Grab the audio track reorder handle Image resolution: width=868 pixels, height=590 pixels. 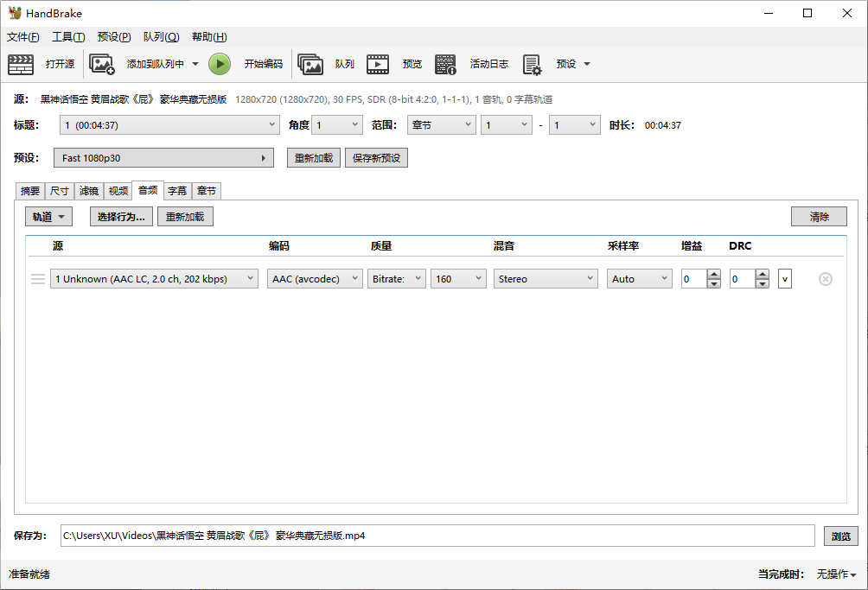pyautogui.click(x=38, y=279)
